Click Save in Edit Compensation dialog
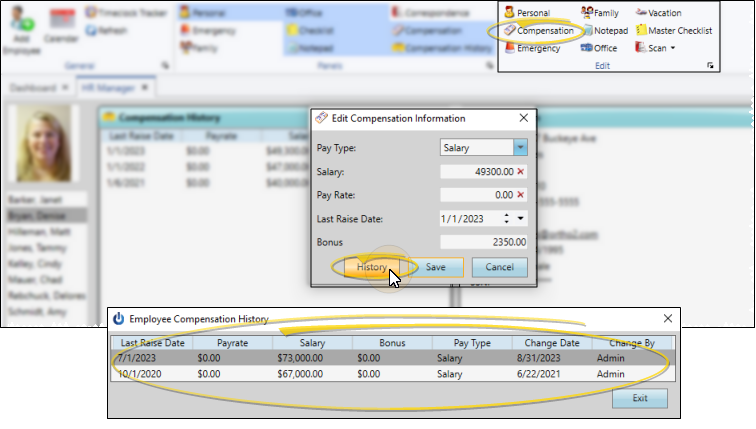Image resolution: width=756 pixels, height=429 pixels. [x=436, y=268]
